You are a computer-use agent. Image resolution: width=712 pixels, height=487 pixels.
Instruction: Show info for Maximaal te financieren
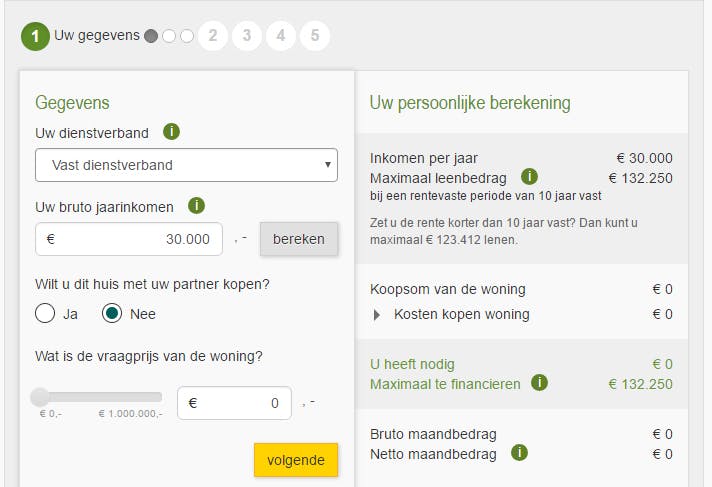tap(540, 382)
